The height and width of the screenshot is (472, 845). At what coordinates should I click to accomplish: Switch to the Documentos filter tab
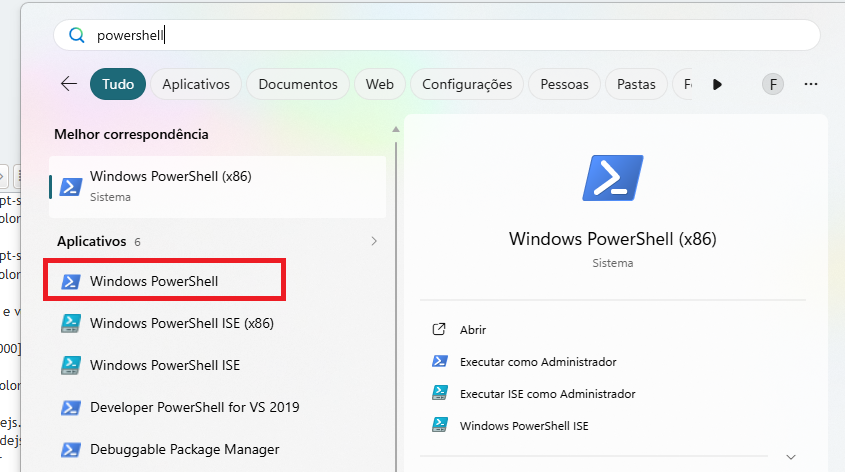click(x=298, y=84)
